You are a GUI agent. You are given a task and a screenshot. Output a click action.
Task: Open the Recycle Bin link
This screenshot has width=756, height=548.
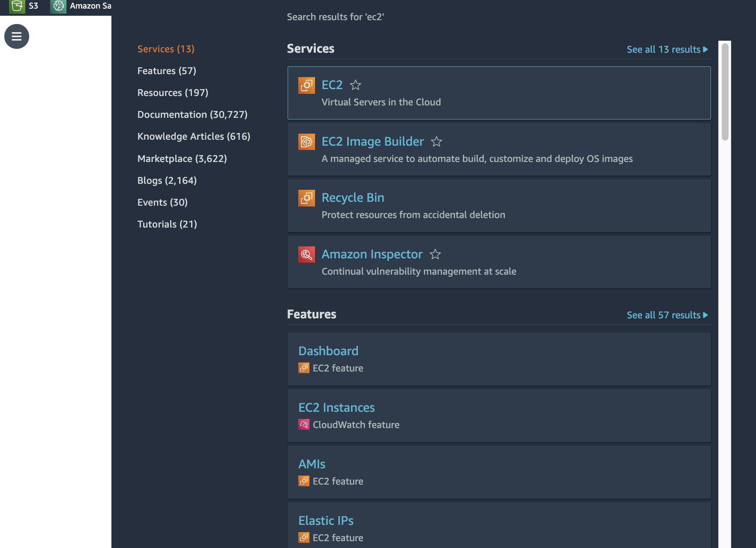pos(353,198)
